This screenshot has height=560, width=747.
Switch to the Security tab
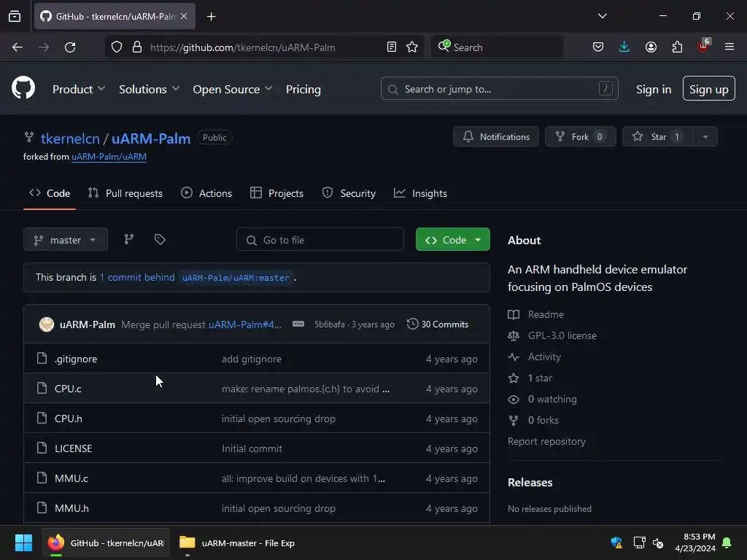click(x=349, y=193)
